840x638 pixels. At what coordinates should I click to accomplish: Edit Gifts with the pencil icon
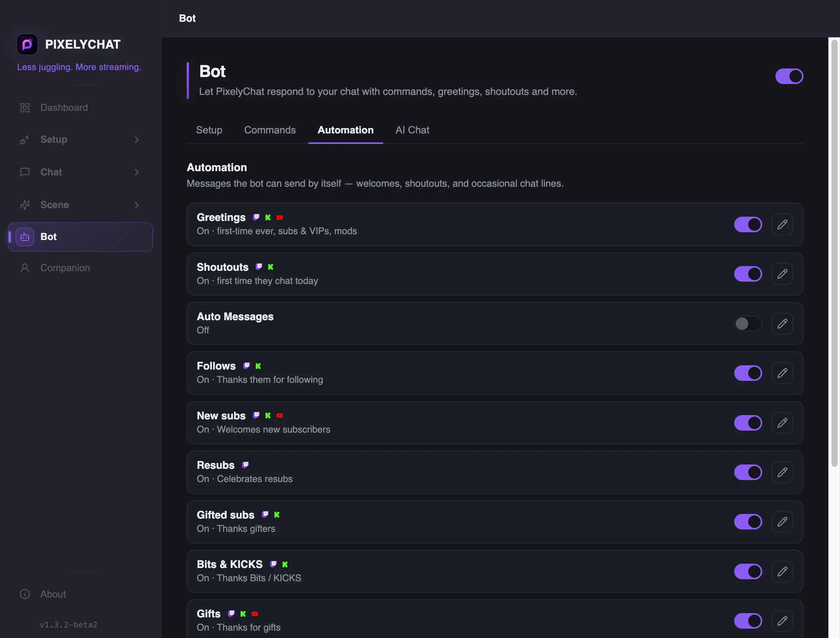782,621
